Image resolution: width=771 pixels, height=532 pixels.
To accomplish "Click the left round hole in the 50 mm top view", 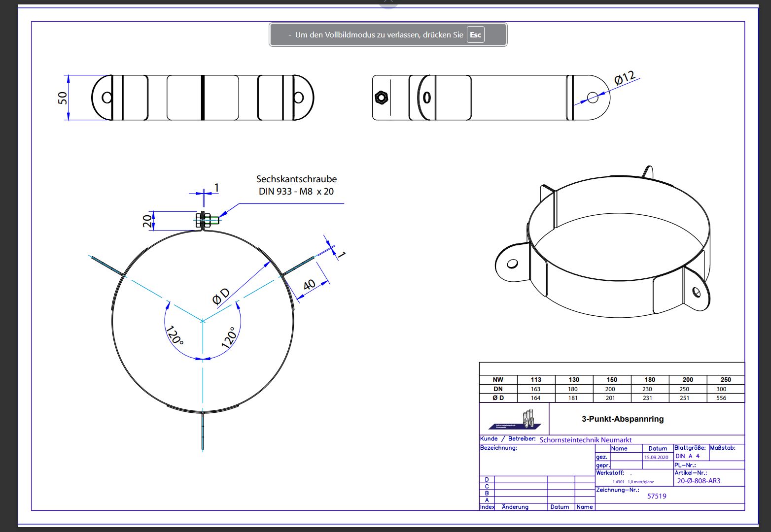I will pyautogui.click(x=106, y=97).
